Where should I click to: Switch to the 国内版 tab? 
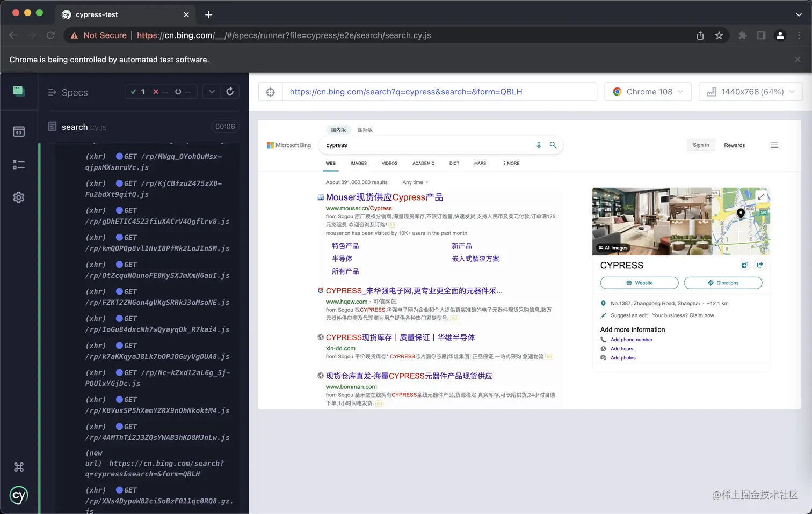tap(338, 130)
